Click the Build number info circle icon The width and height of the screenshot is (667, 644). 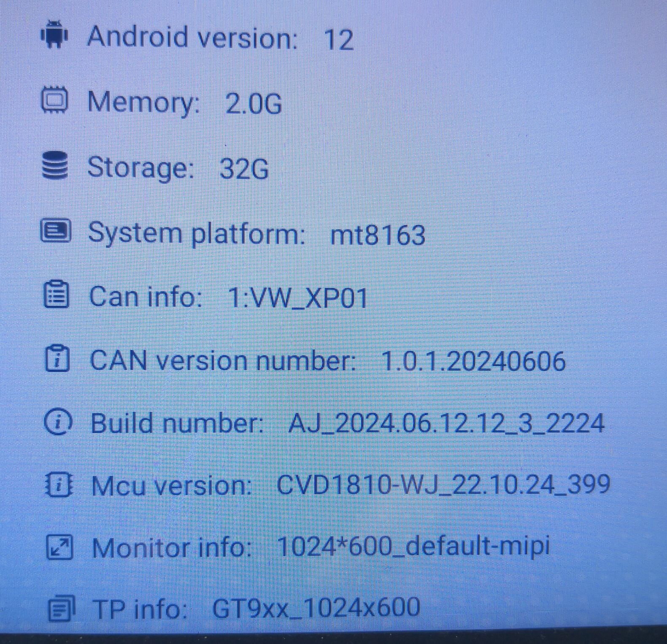tap(58, 422)
